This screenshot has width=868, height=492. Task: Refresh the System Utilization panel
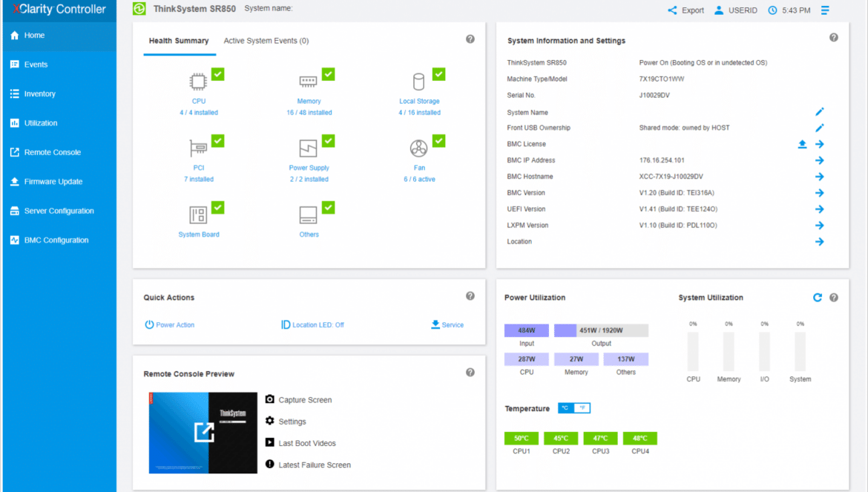click(817, 298)
